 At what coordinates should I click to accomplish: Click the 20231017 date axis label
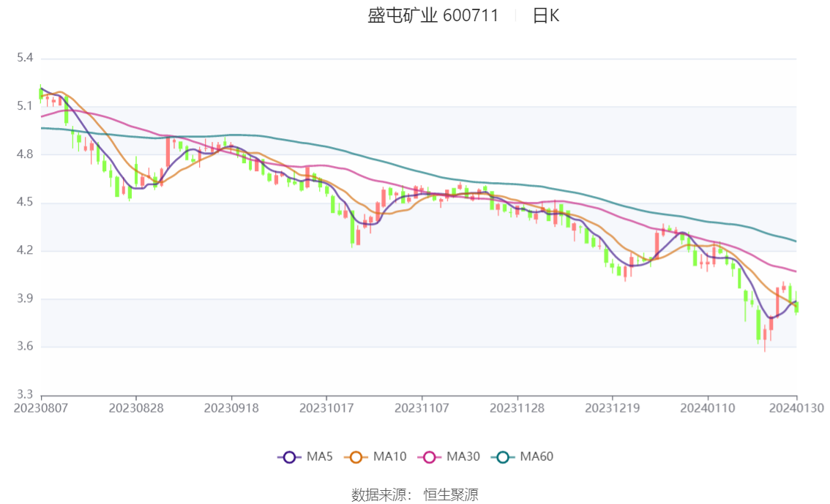coord(326,408)
